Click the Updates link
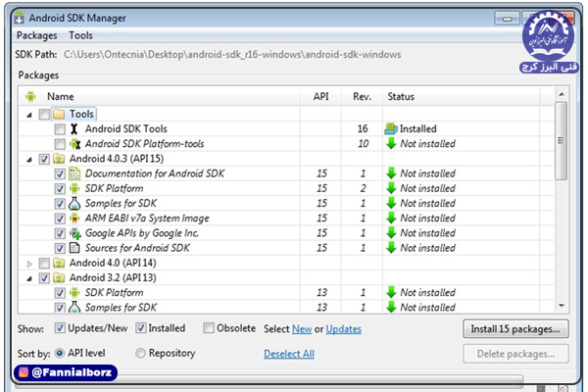Viewport: 588px width, 392px height. pos(344,329)
